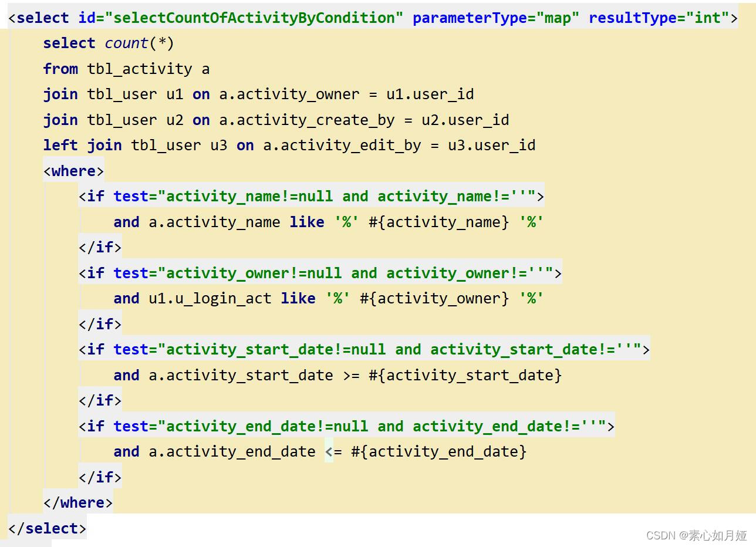756x547 pixels.
Task: Click the #{activity_name} parameter
Action: (439, 222)
